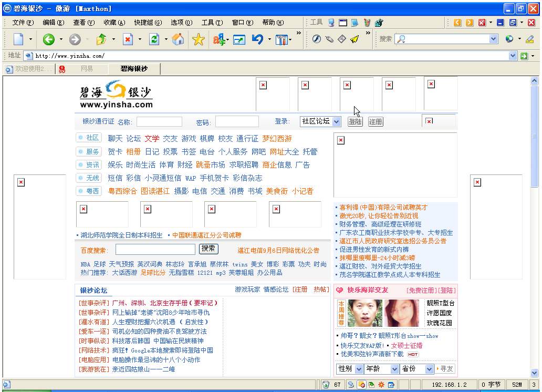
Task: Open the 社区论坛 login dropdown
Action: click(336, 121)
